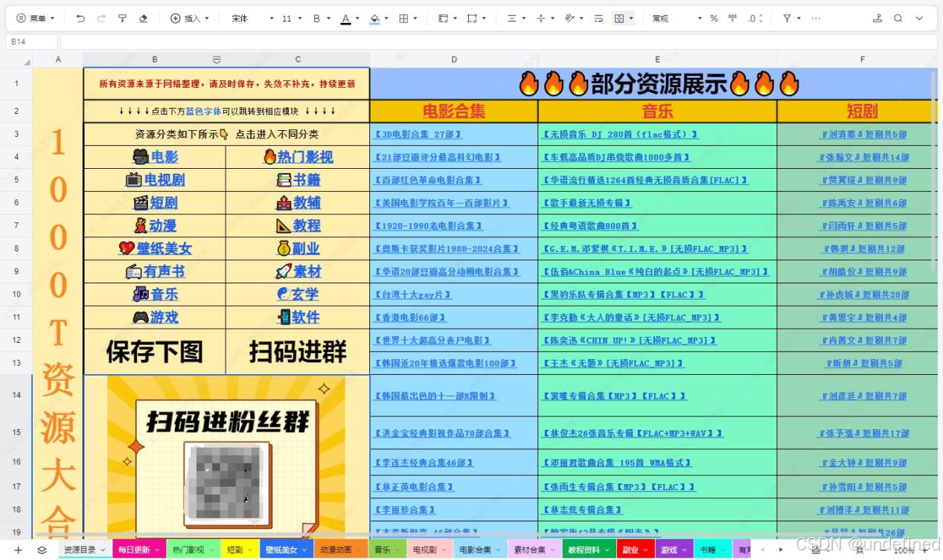The width and height of the screenshot is (943, 560).
Task: Open link 【3D电影合集 27部】
Action: [x=418, y=135]
